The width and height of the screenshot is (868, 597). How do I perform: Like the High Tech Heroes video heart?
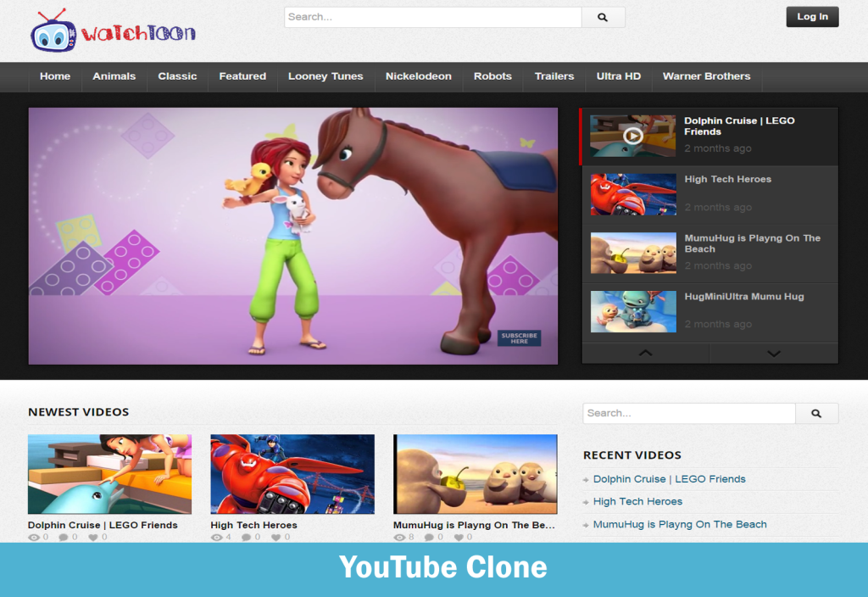(275, 537)
